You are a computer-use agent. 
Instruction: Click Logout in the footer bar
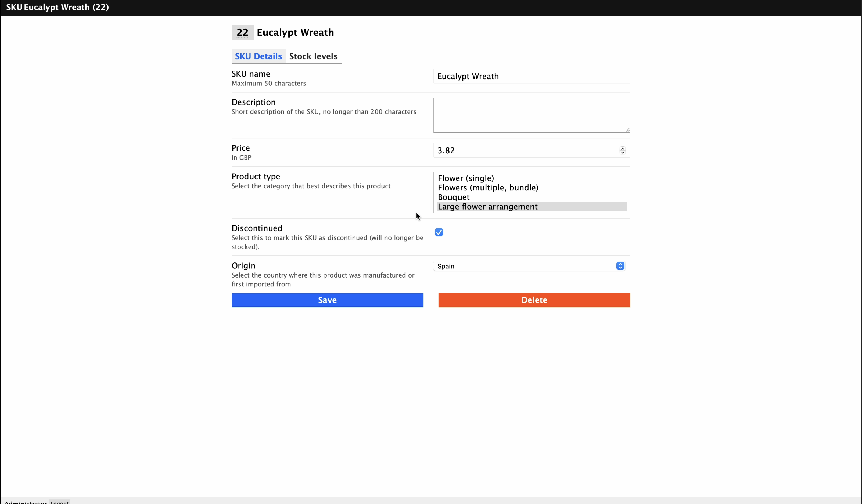coord(60,502)
